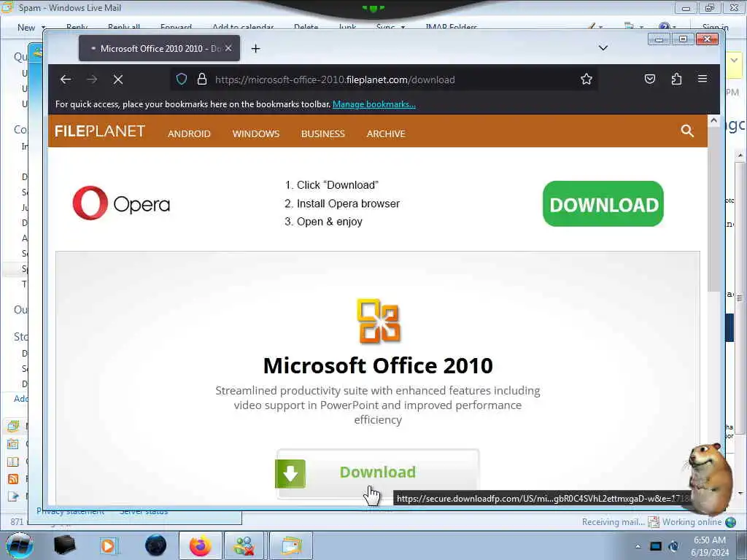747x560 pixels.
Task: Open the FilePlanet search magnifier
Action: (x=687, y=131)
